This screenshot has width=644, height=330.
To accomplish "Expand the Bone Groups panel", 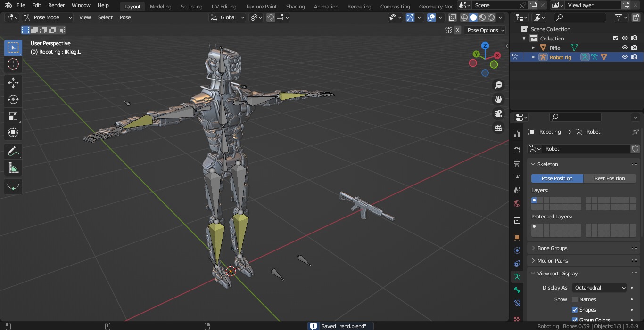I will click(552, 248).
